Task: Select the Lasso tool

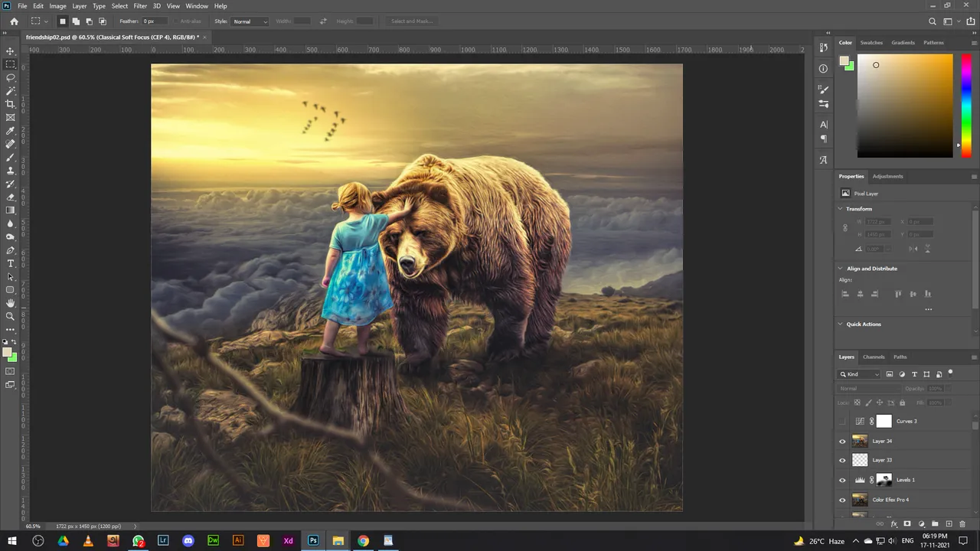Action: pyautogui.click(x=11, y=78)
